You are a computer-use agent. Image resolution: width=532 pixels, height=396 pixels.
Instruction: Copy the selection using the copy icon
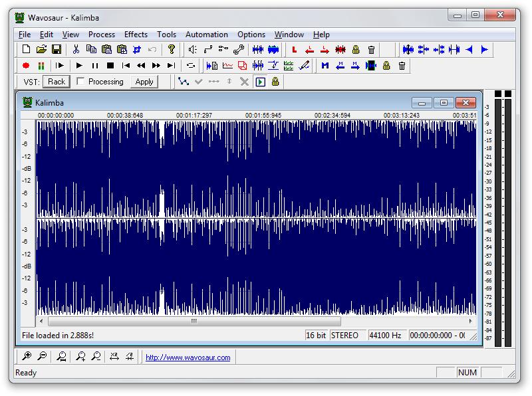[x=91, y=49]
